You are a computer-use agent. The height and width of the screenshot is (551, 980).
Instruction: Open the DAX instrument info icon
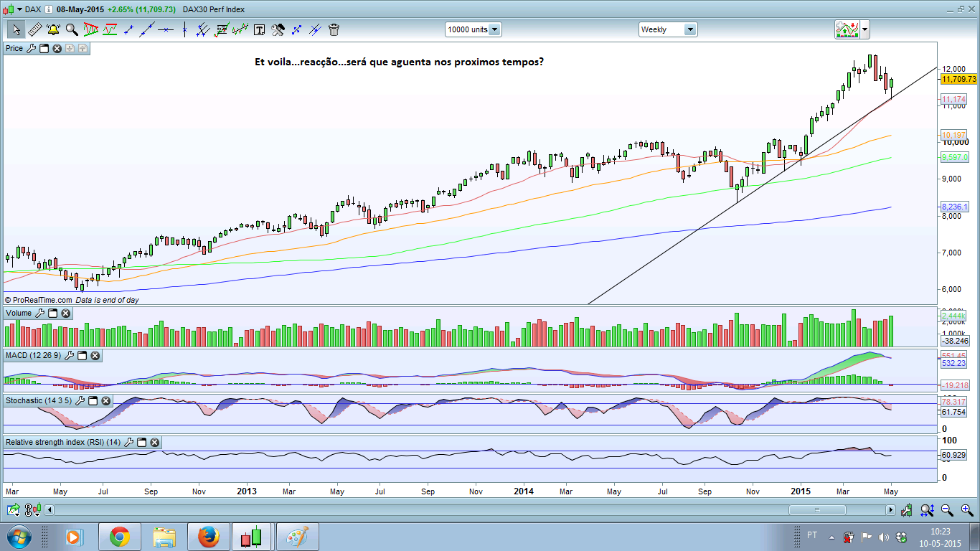coord(47,9)
